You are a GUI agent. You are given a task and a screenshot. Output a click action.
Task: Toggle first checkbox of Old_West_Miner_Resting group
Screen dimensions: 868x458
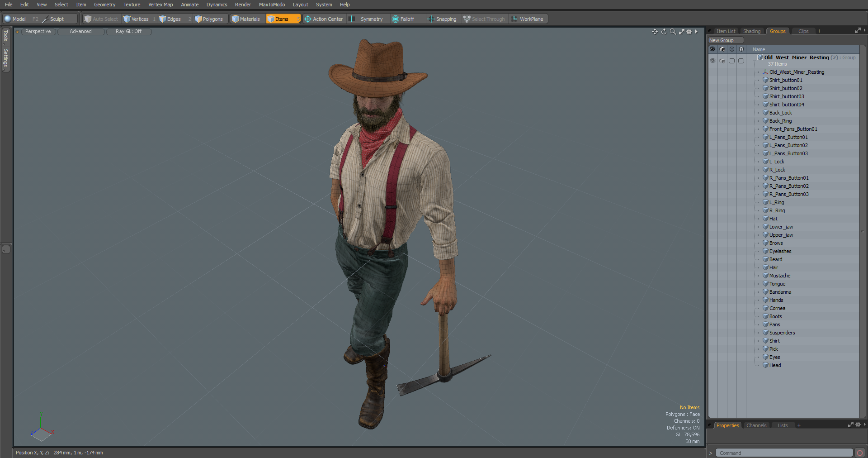[x=731, y=61]
